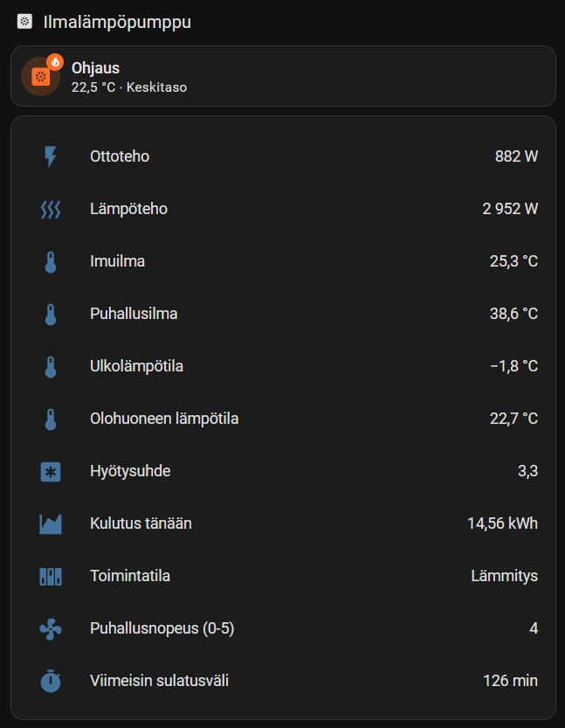Click the Hyötysuhde snowflake box icon
This screenshot has width=565, height=728.
[51, 472]
